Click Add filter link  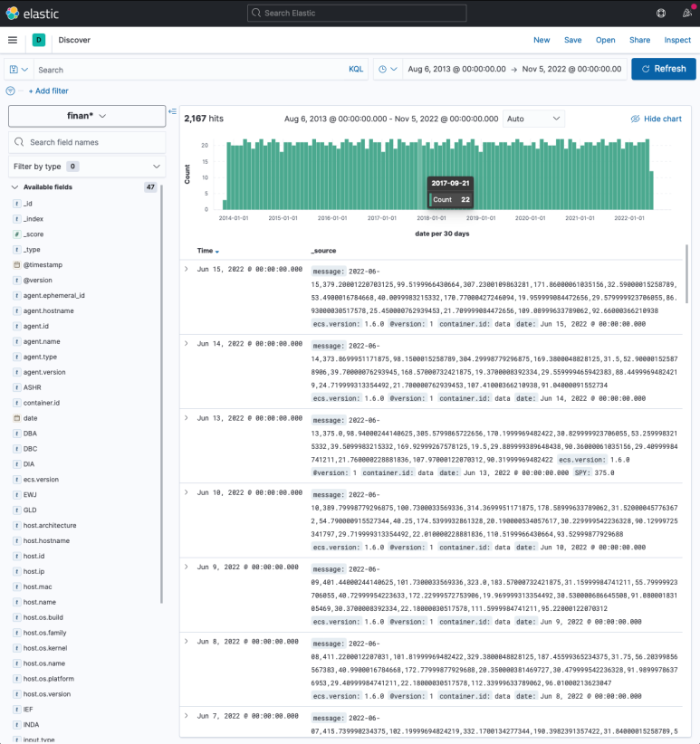(48, 91)
